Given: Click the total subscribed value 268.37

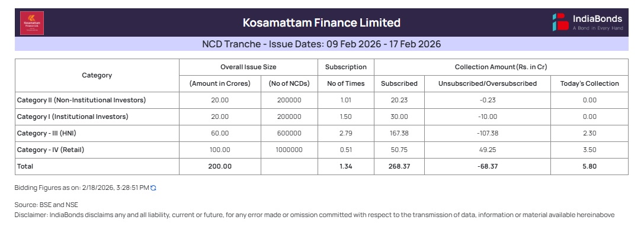Looking at the screenshot, I should coord(399,166).
